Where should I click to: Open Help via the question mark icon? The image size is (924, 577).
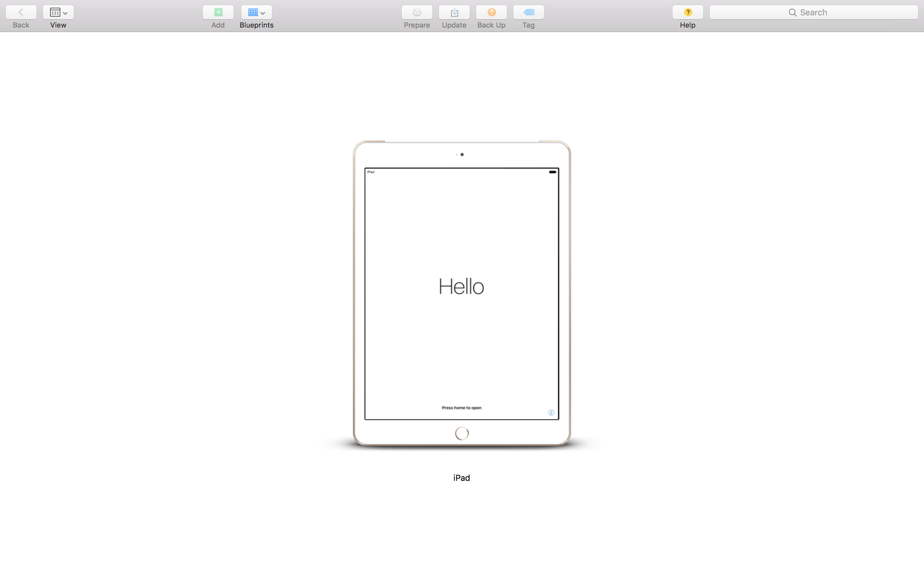coord(688,12)
